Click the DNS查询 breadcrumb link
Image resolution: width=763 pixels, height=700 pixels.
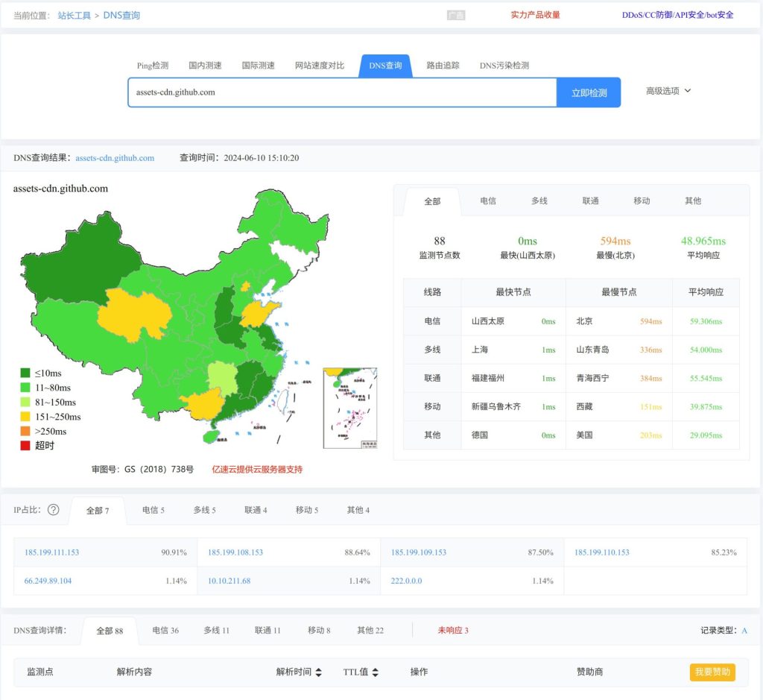[121, 16]
